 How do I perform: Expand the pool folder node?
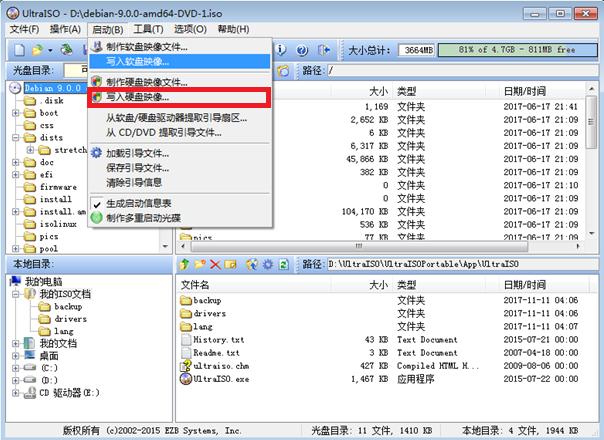pos(15,249)
